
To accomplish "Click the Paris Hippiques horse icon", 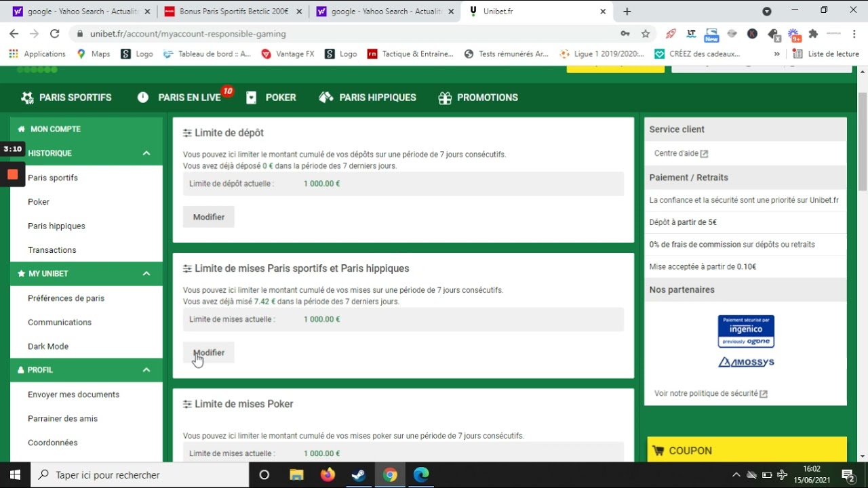I will (326, 98).
